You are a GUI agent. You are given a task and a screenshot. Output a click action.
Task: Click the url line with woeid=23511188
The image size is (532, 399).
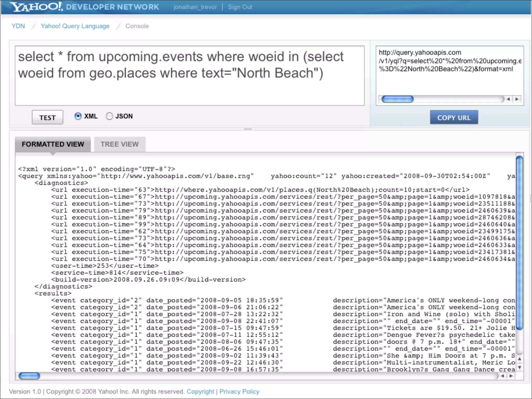283,204
